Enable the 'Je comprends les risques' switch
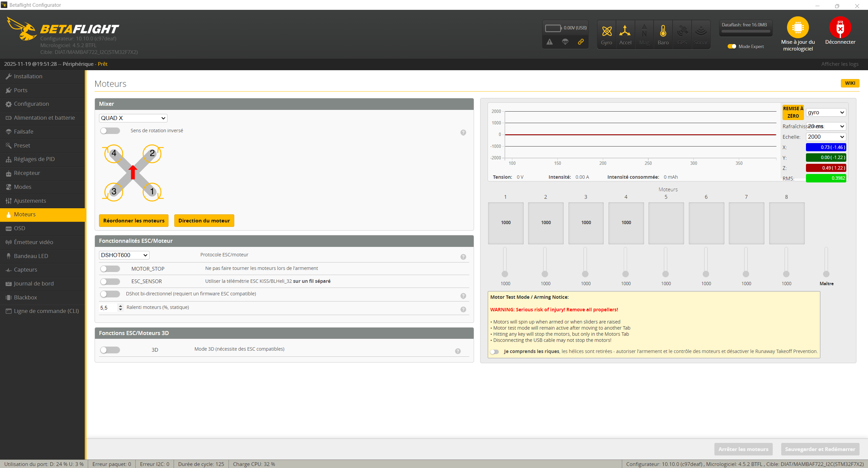Viewport: 868px width, 468px height. pyautogui.click(x=495, y=352)
